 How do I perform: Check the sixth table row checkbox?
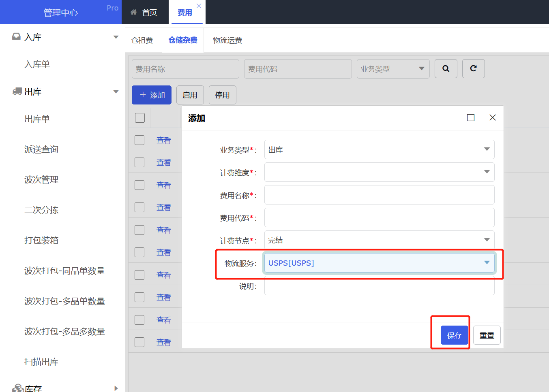pyautogui.click(x=139, y=252)
